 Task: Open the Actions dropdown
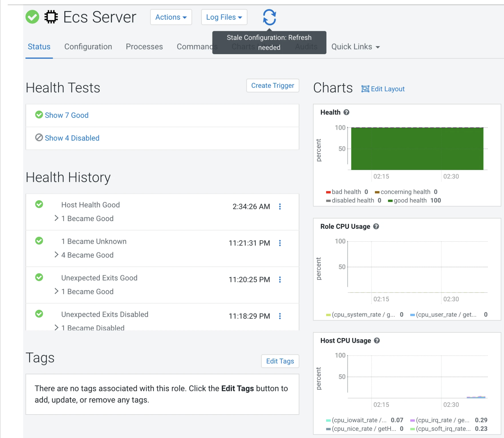click(x=171, y=17)
